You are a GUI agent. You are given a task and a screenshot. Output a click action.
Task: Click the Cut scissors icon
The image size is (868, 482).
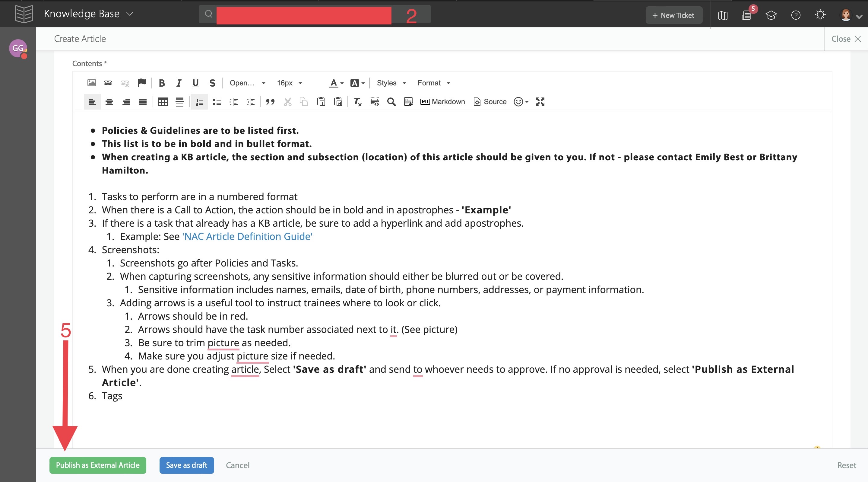(287, 102)
